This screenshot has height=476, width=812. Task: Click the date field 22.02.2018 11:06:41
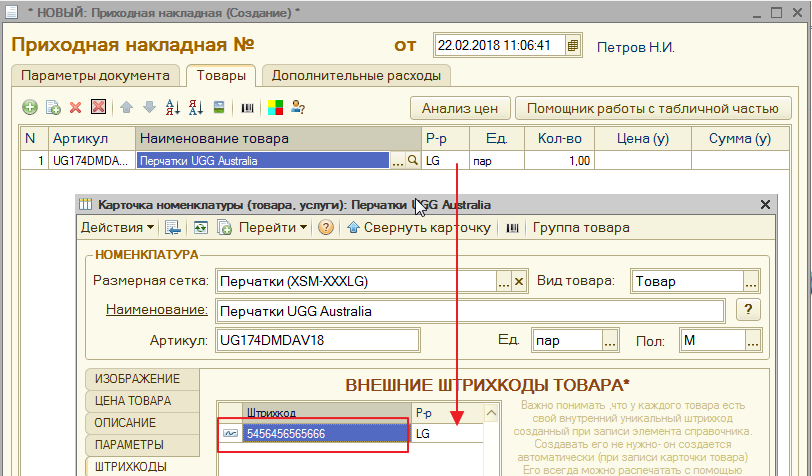tap(500, 46)
